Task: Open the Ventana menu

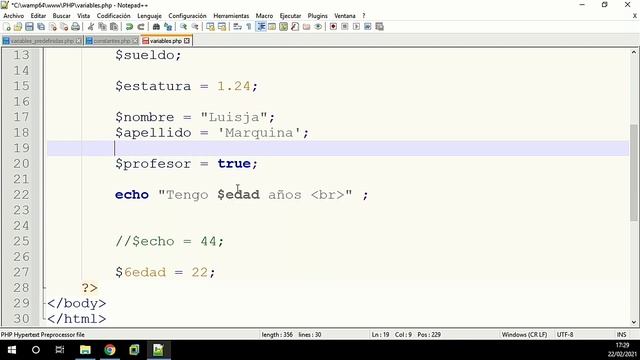Action: pos(345,16)
